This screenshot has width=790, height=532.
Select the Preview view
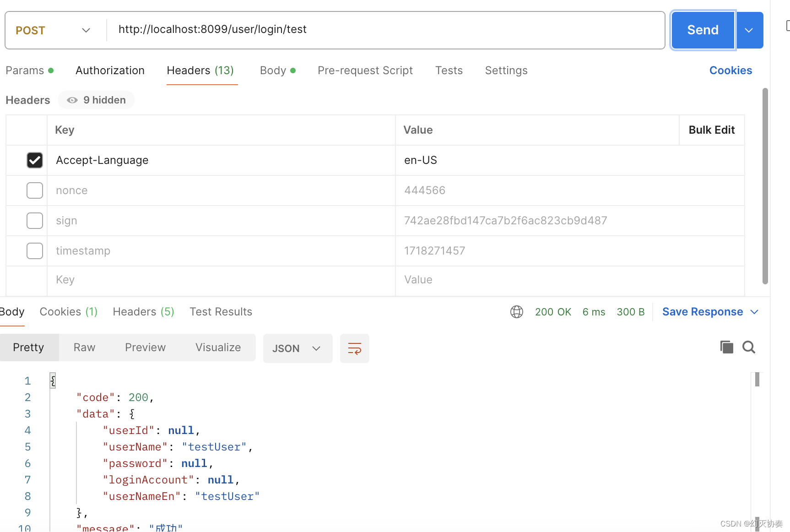(145, 347)
